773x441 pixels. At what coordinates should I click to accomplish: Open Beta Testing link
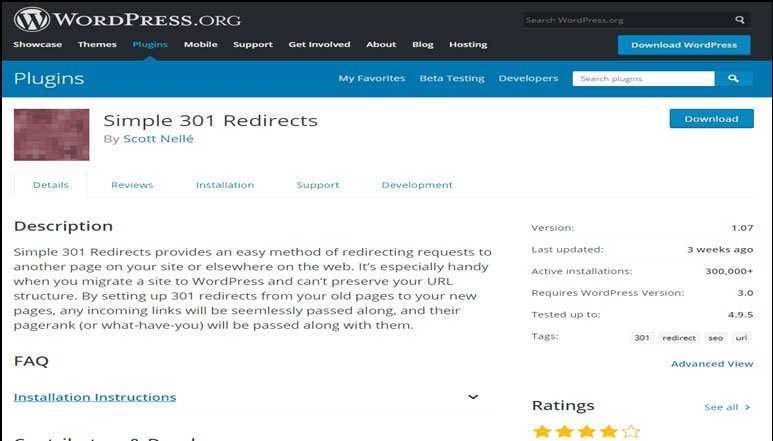452,78
